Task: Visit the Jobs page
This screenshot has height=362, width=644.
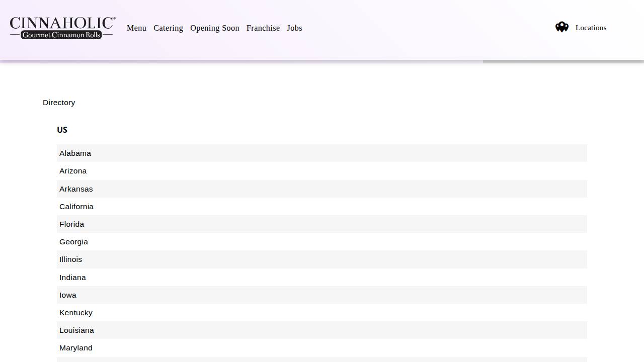Action: click(294, 28)
